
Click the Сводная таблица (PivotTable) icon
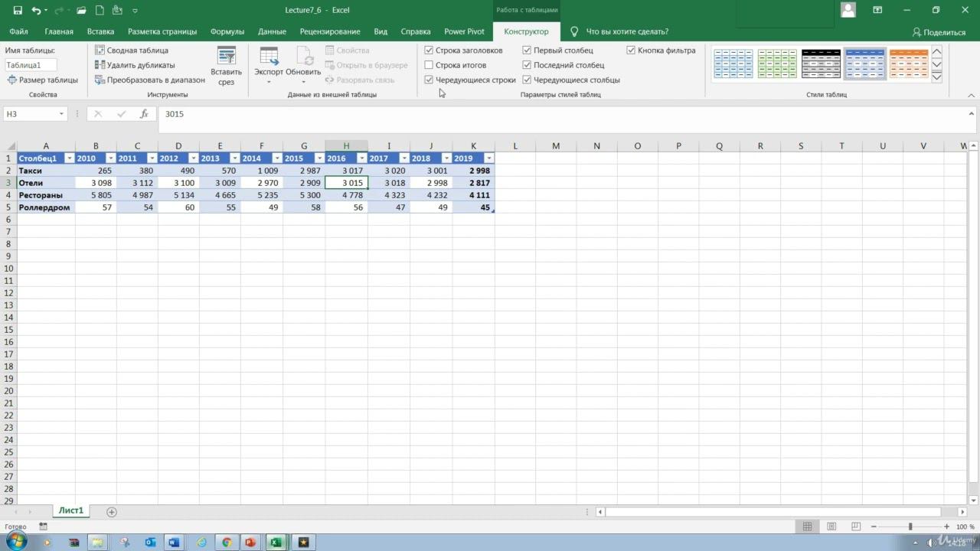[100, 51]
